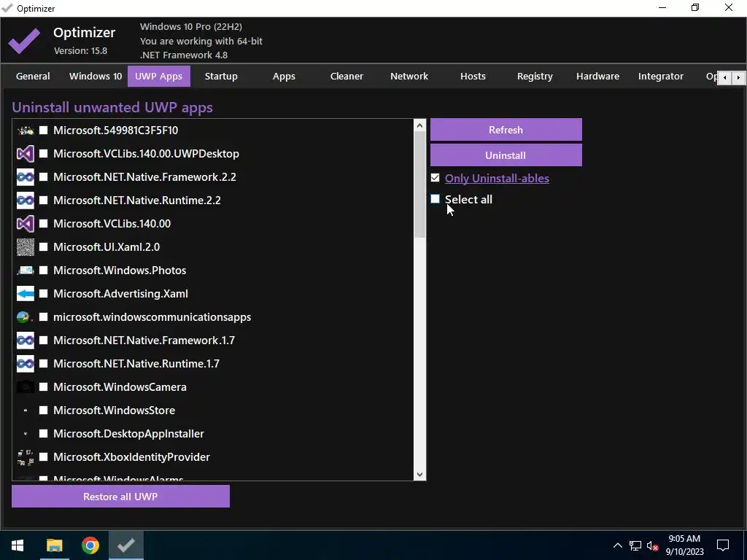747x560 pixels.
Task: Check the Microsoft.549981C3F5F10 checkbox
Action: point(43,131)
